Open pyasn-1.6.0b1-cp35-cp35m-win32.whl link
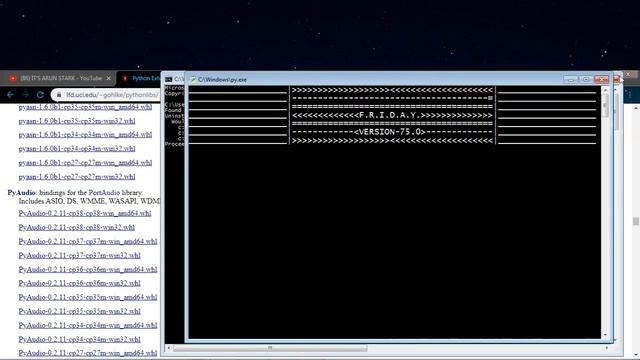This screenshot has height=360, width=640. [x=77, y=121]
